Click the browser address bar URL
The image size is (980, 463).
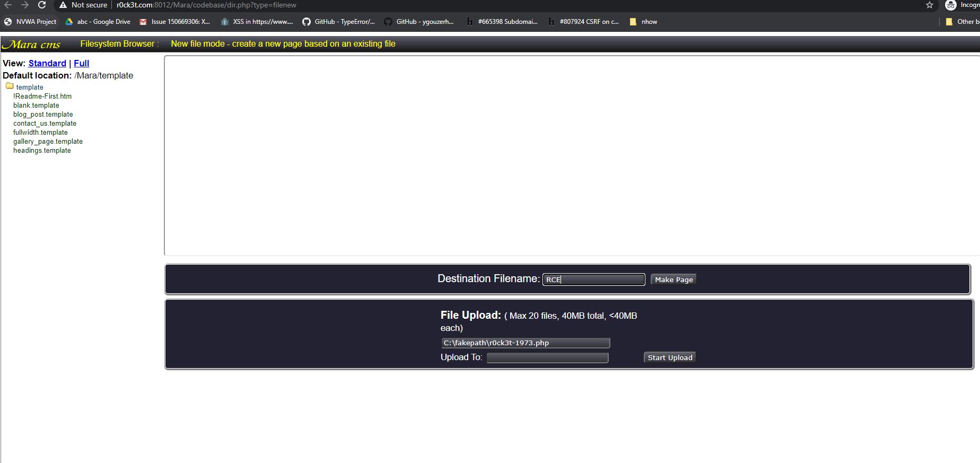[x=206, y=5]
